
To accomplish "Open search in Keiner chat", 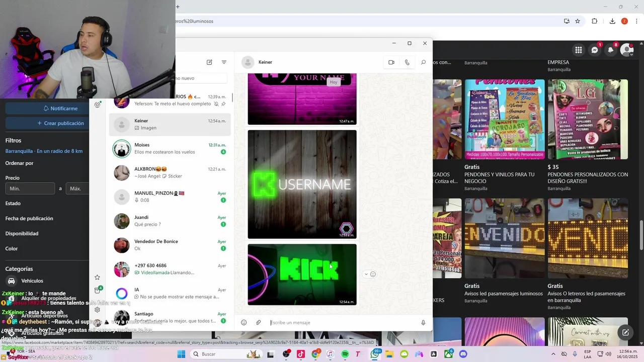I will point(423,62).
